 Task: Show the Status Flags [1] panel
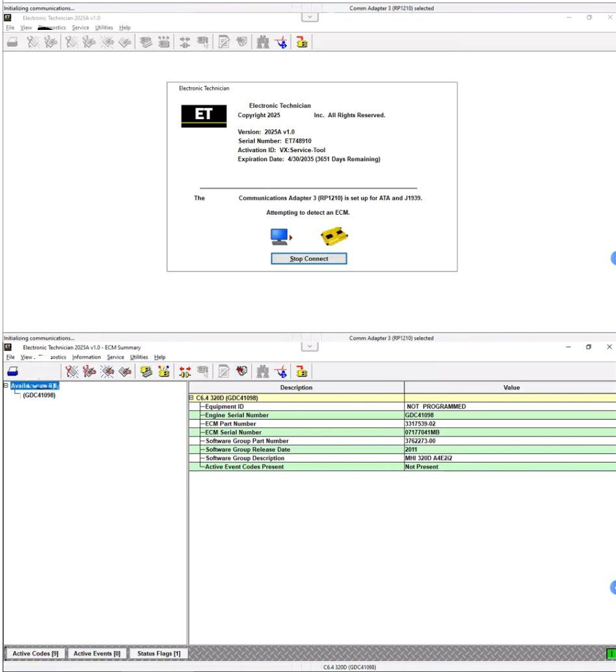(x=159, y=653)
